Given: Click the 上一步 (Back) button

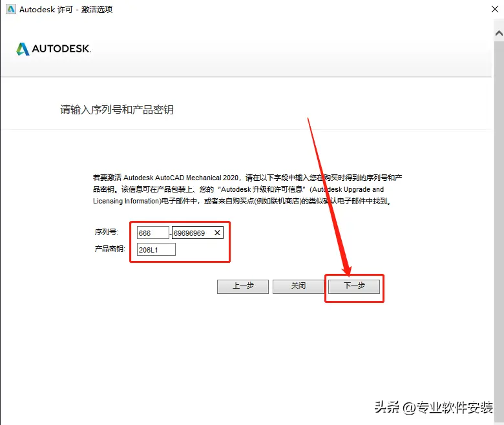Looking at the screenshot, I should coord(243,286).
